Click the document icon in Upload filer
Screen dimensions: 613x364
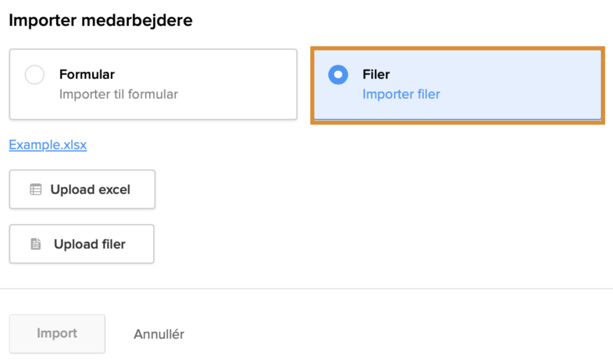point(36,244)
